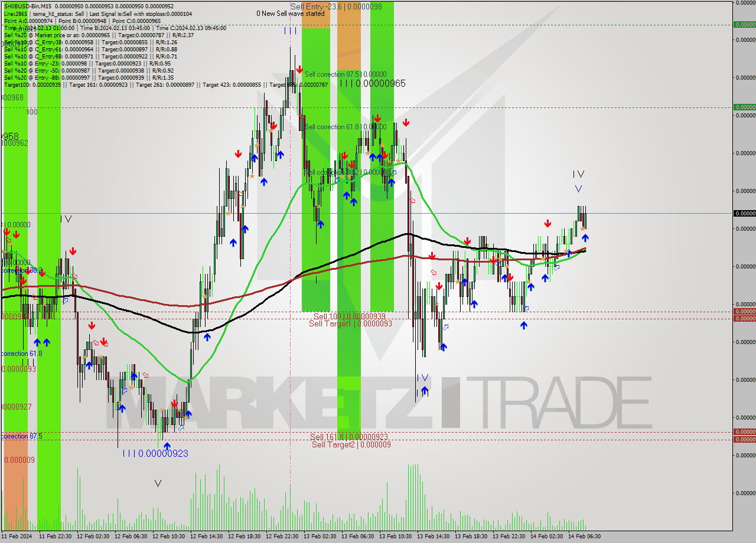The image size is (756, 543).
Task: Click the '11 Feb 2024' time axis label
Action: (17, 537)
